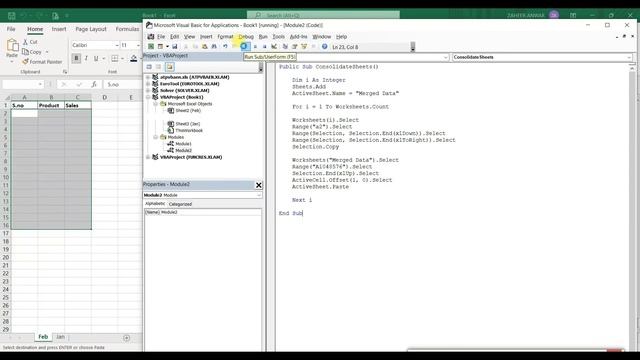Switch to Excel Insert ribbon tab

pos(59,29)
